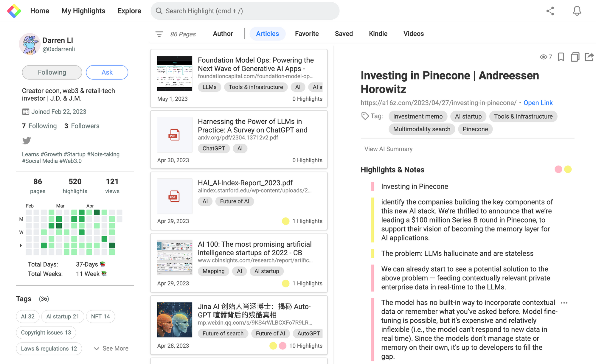Open Darren LI's Twitter profile icon
The height and width of the screenshot is (364, 596).
click(27, 140)
